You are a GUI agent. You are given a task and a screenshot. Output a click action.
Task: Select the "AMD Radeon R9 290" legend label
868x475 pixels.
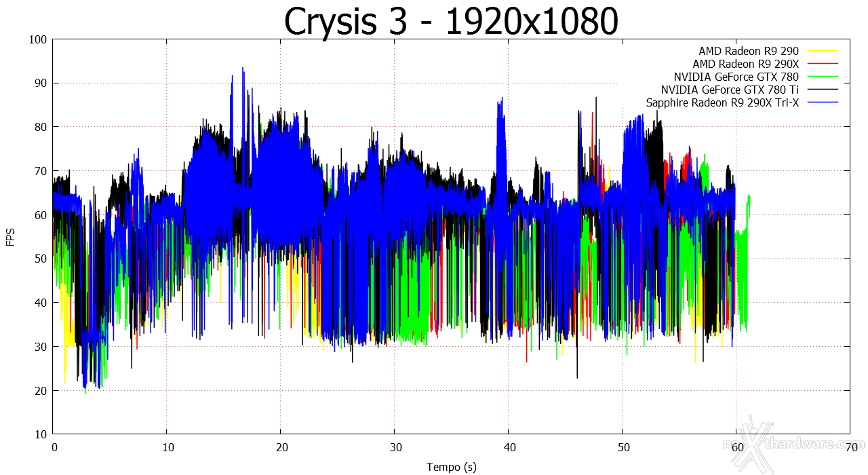749,51
